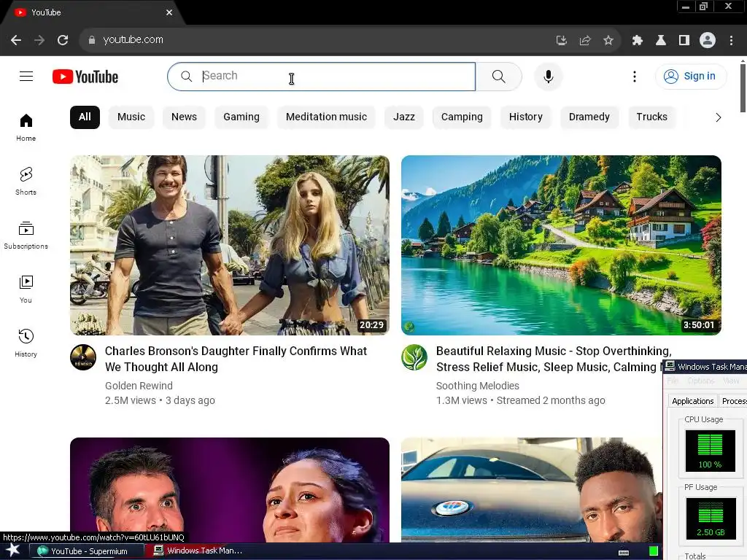Click the Sign in button
This screenshot has width=747, height=560.
[691, 76]
